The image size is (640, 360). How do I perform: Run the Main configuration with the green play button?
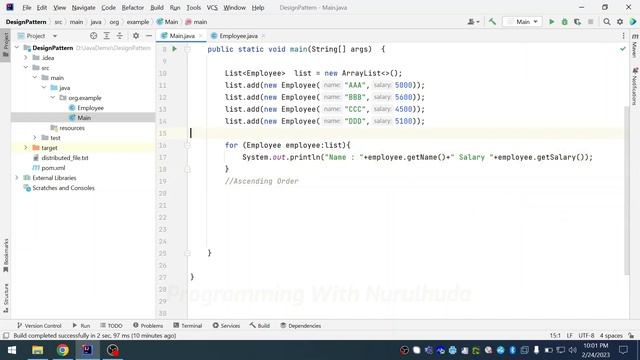[551, 22]
